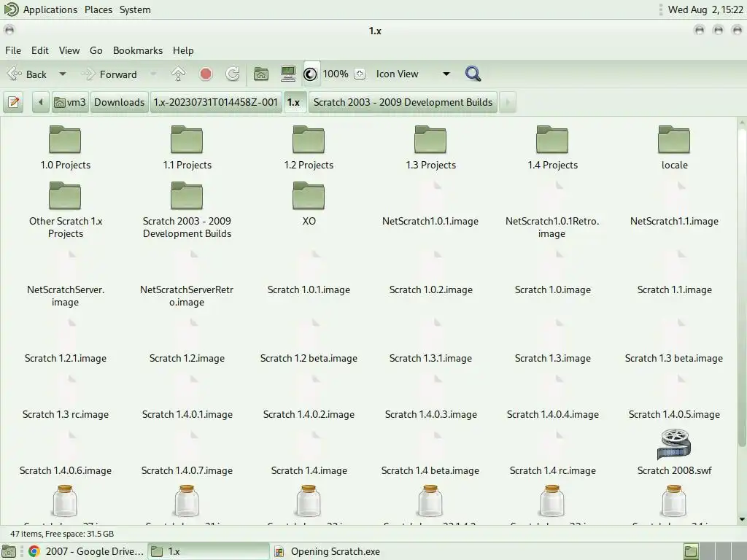The image size is (747, 560).
Task: Open the System panel menu
Action: click(x=135, y=9)
